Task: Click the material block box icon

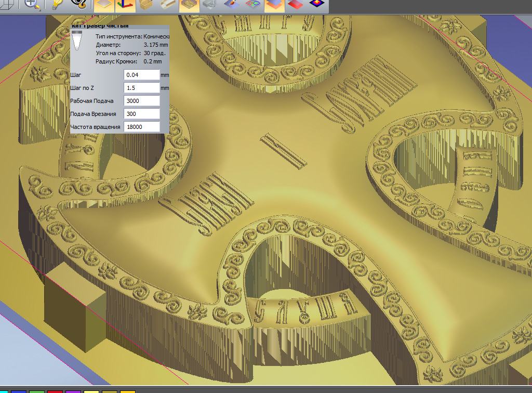Action: pos(146,4)
